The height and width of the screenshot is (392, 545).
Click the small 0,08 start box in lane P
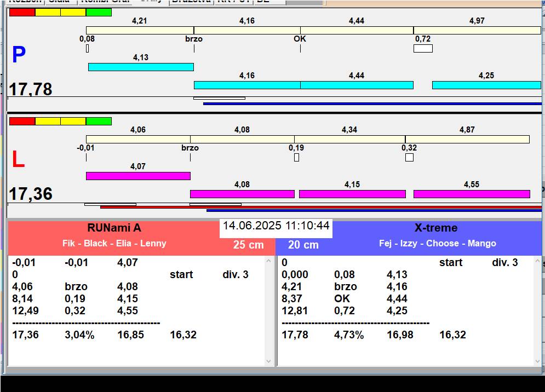[87, 49]
